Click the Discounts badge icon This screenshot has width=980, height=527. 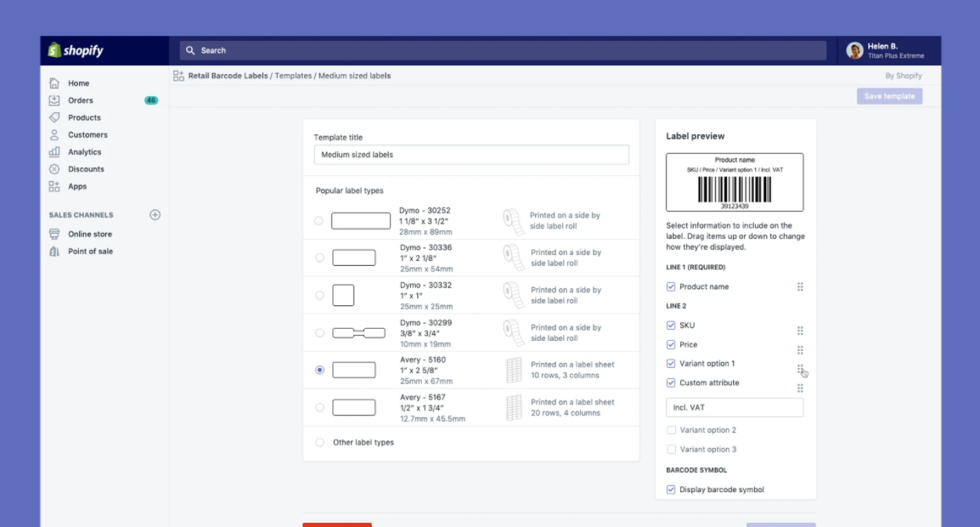pyautogui.click(x=54, y=169)
